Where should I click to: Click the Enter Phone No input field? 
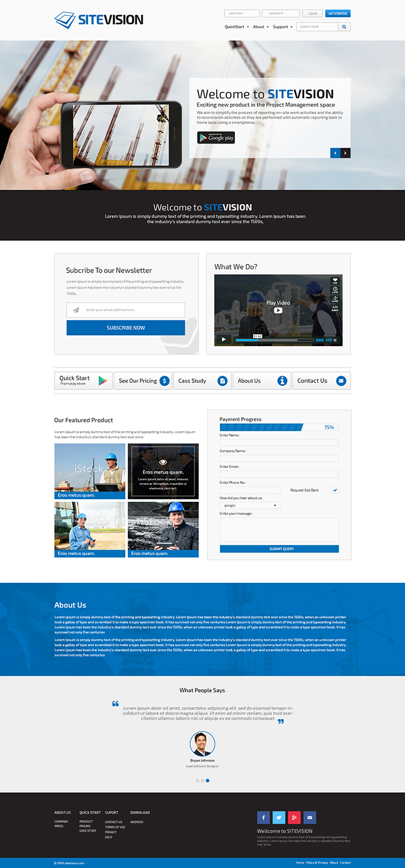pyautogui.click(x=250, y=490)
